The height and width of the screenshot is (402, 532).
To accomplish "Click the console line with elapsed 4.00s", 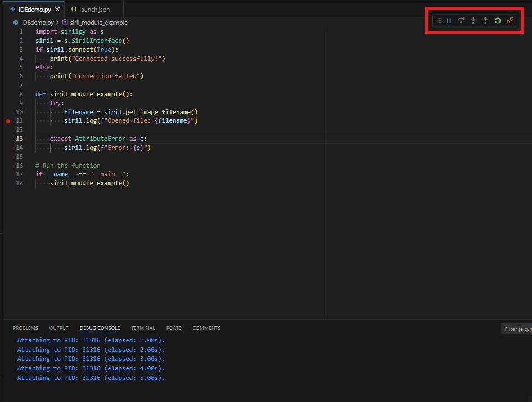I will point(91,368).
